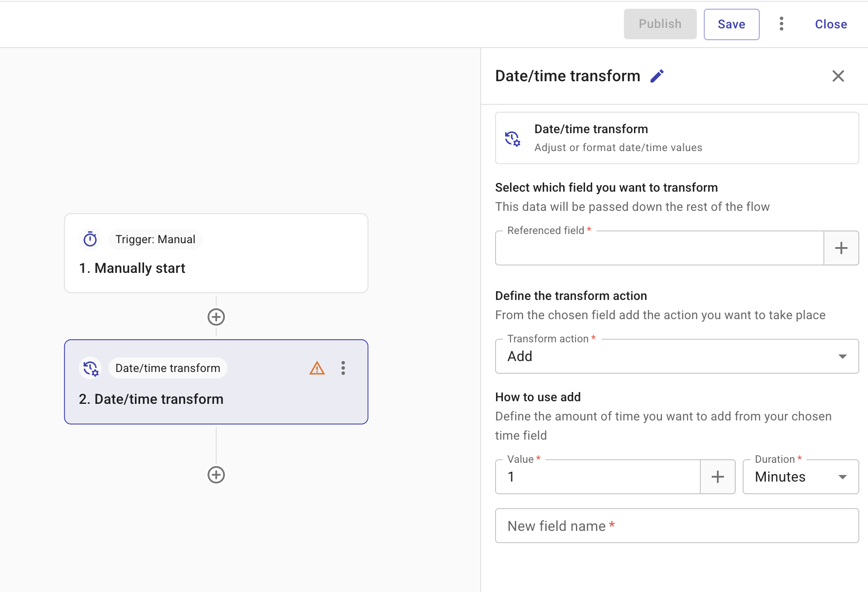
Task: Select the Manually start trigger card
Action: [x=216, y=253]
